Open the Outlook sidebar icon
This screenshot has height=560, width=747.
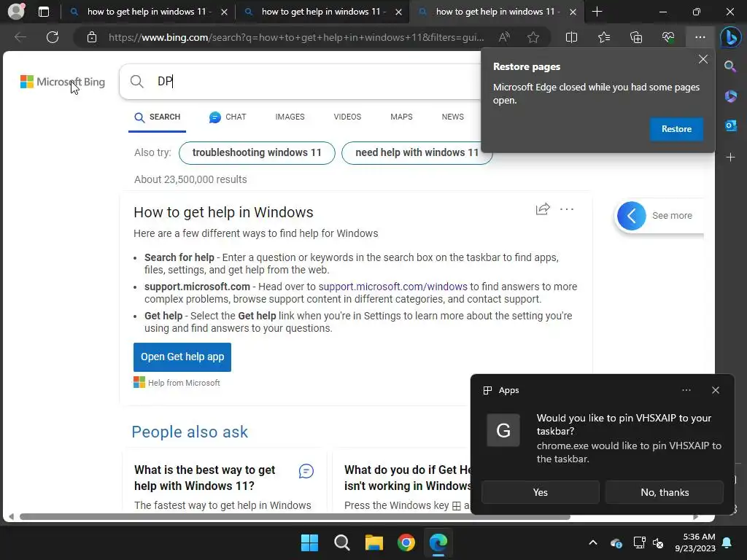[730, 125]
